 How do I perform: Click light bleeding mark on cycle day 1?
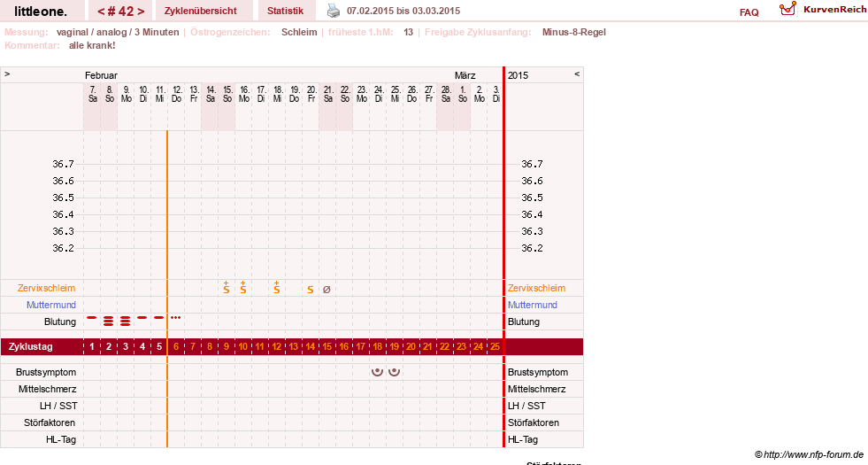(92, 318)
